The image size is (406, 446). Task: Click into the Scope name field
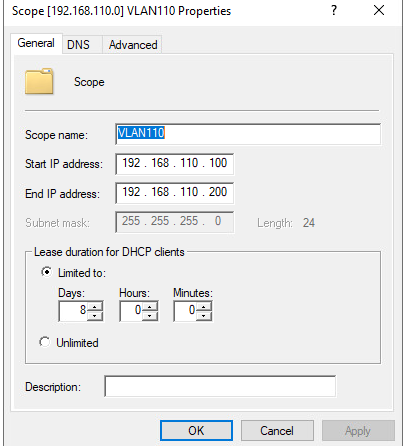pyautogui.click(x=248, y=134)
